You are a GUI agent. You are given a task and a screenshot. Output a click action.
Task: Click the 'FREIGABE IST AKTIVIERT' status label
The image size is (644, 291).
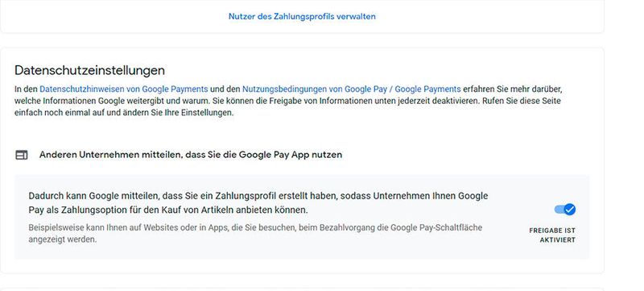tap(552, 235)
